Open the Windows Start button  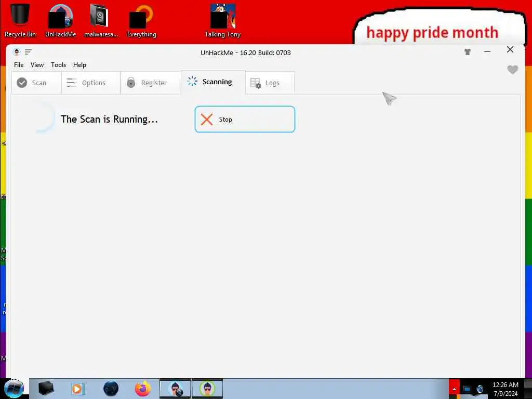[14, 389]
